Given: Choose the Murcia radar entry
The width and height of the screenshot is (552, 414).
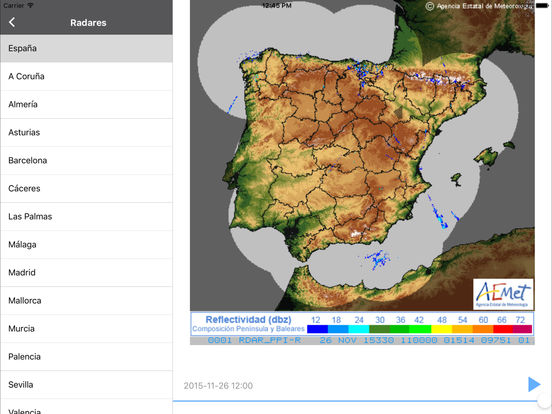Looking at the screenshot, I should coord(86,328).
